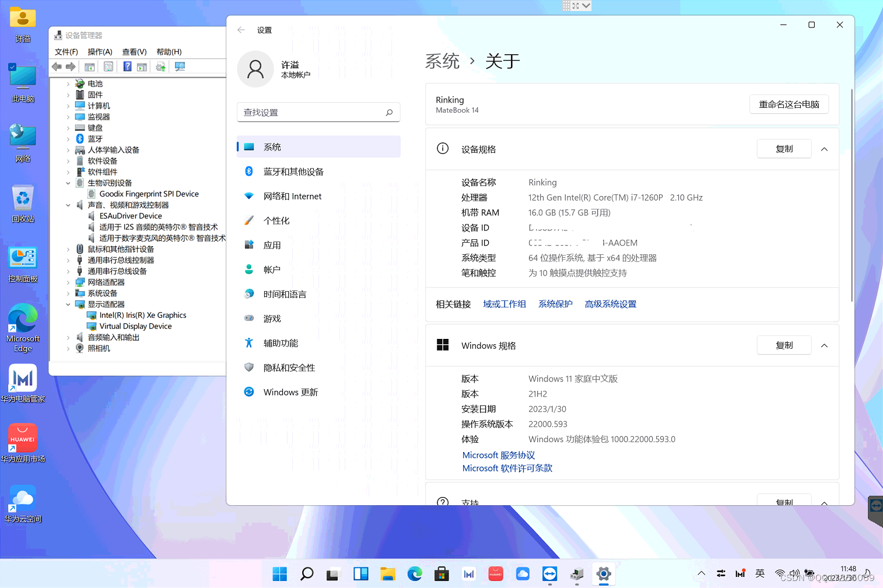Click 复制 button for 设备规格
The image size is (883, 588).
(x=784, y=149)
